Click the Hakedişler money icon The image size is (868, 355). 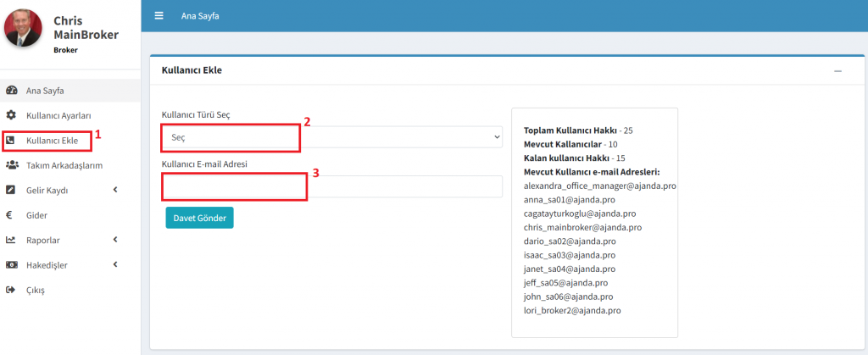11,265
